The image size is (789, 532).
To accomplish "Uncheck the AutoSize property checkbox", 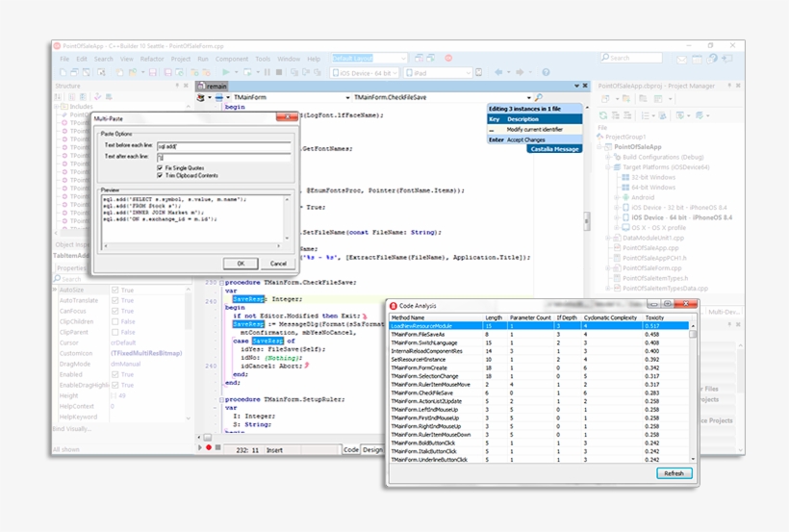I will point(115,290).
